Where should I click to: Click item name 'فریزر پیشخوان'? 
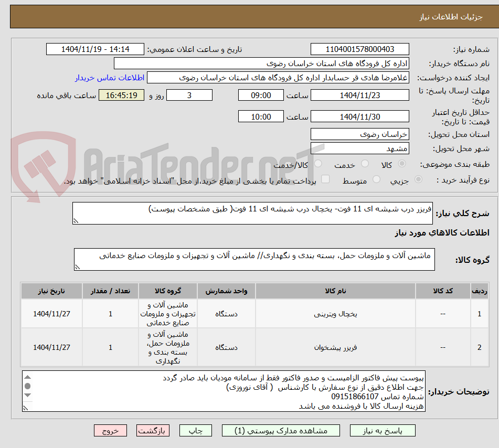(335, 347)
